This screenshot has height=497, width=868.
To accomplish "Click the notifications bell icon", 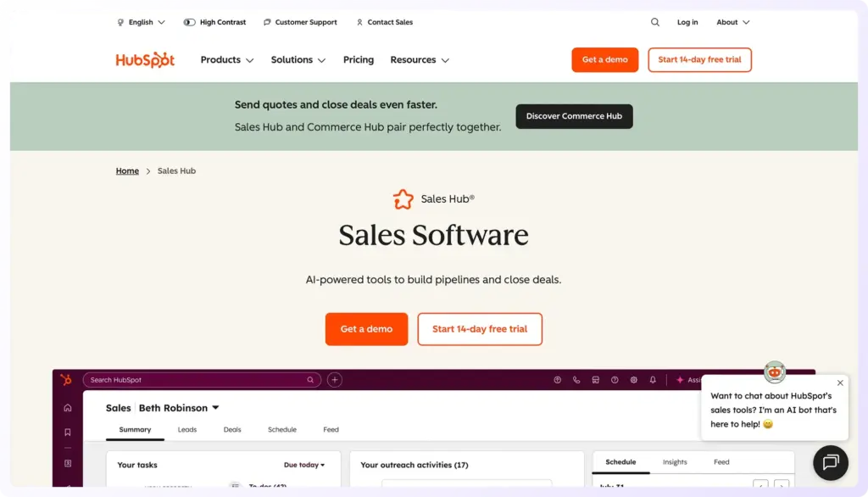I will [x=653, y=380].
